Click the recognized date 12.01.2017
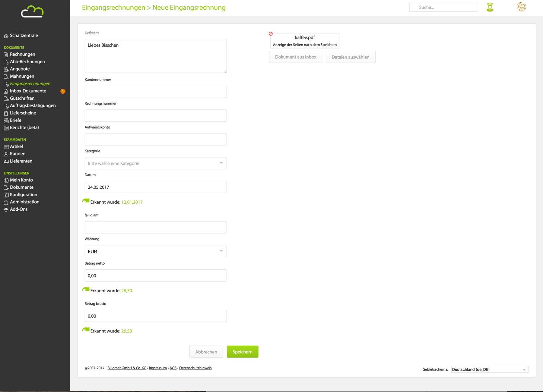This screenshot has width=543, height=392. click(132, 202)
